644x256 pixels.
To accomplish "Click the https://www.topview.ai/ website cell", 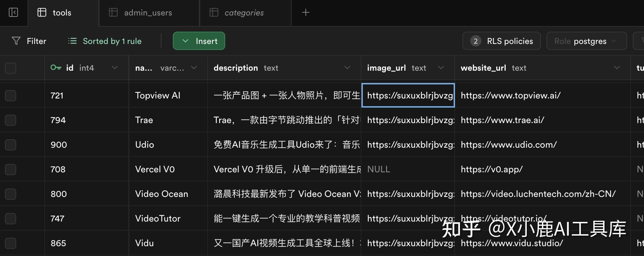I will (543, 95).
